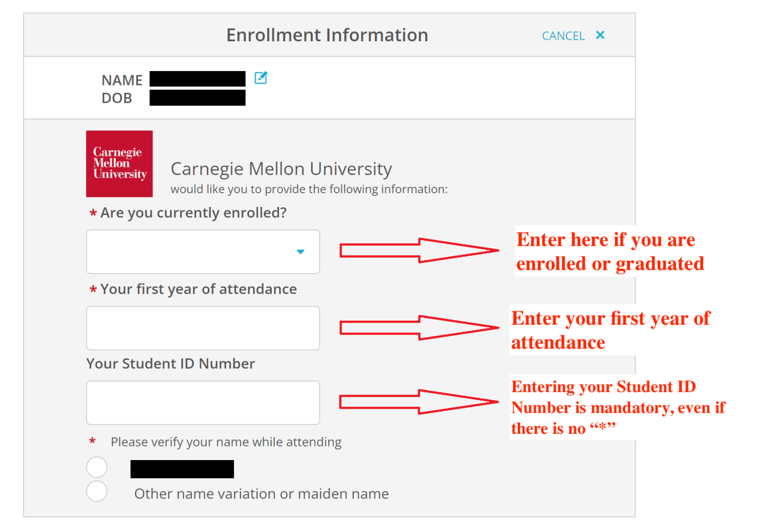This screenshot has width=773, height=532.
Task: Click the asterisk near 'Please verify your name'
Action: (x=92, y=441)
